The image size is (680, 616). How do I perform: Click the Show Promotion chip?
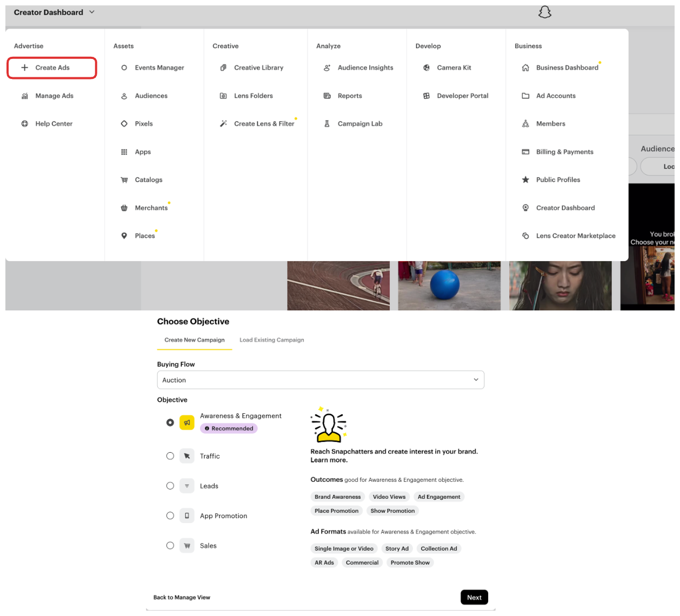[392, 511]
